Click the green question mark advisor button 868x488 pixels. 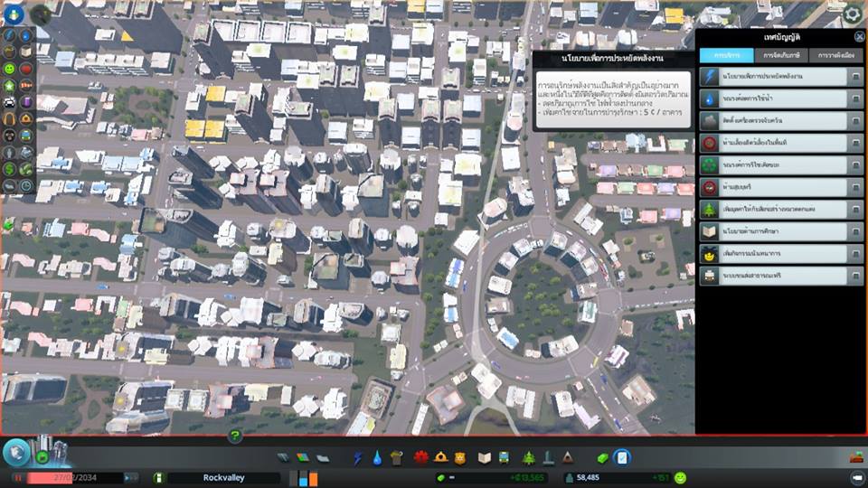[235, 436]
